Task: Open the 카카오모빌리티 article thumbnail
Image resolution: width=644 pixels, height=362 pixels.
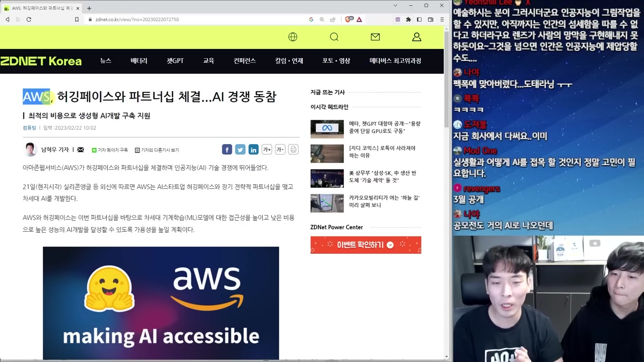Action: pos(327,203)
